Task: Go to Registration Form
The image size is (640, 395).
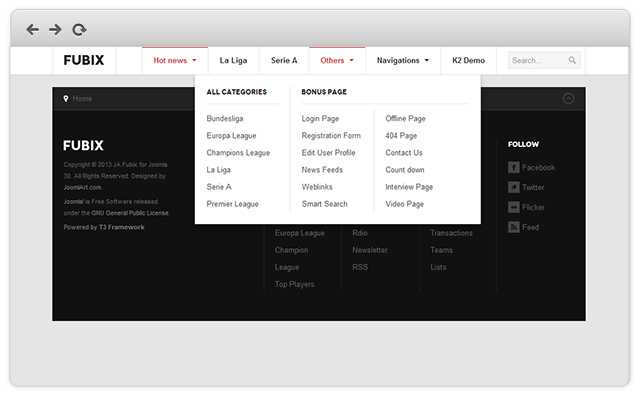Action: (x=331, y=135)
